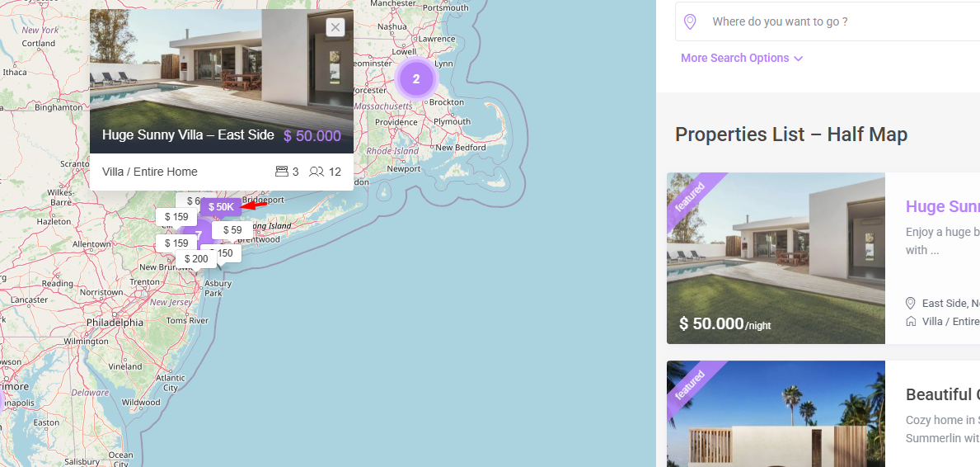Open the map cluster marker labeled 2
This screenshot has width=980, height=467.
coord(416,79)
